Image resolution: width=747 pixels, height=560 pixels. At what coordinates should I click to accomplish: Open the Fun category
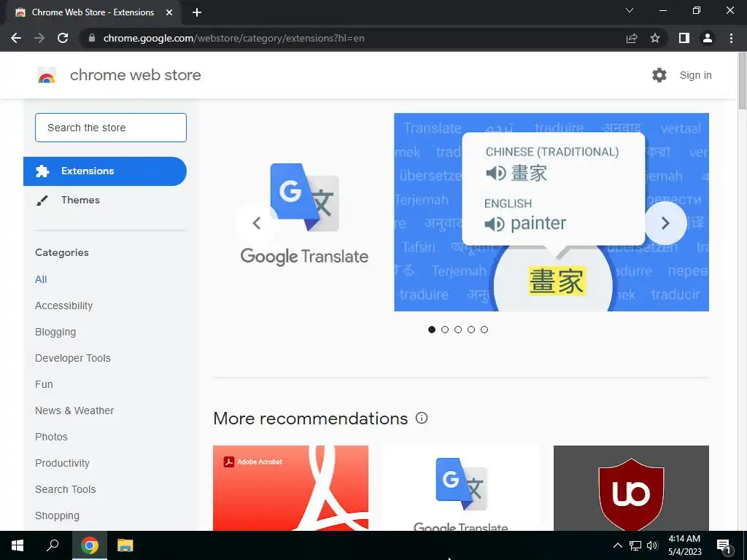pyautogui.click(x=44, y=384)
